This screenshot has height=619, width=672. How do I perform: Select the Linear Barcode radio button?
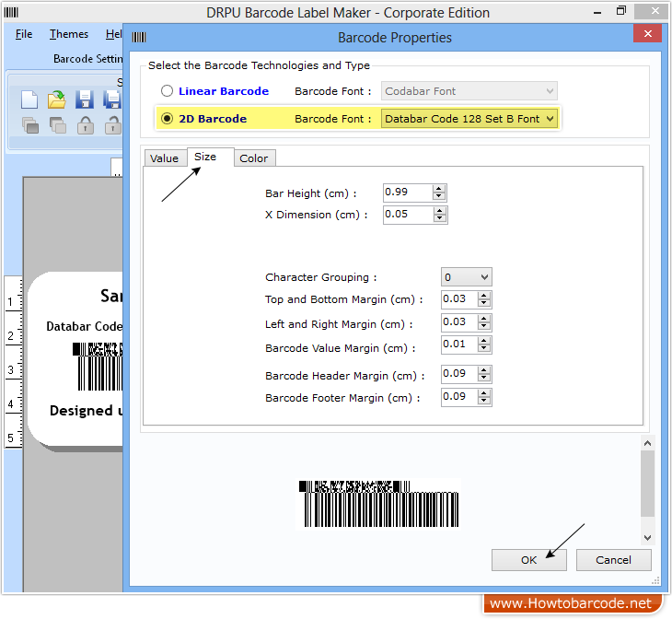click(167, 91)
